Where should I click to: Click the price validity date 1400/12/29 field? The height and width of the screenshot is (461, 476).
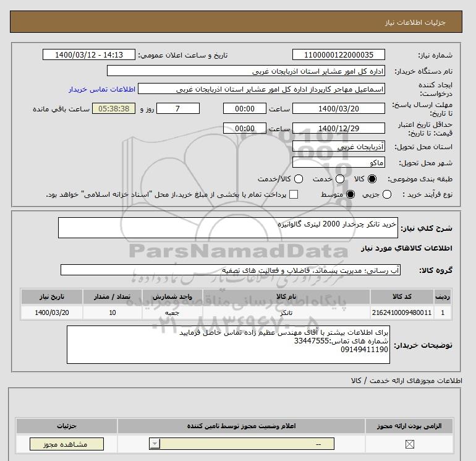click(339, 128)
